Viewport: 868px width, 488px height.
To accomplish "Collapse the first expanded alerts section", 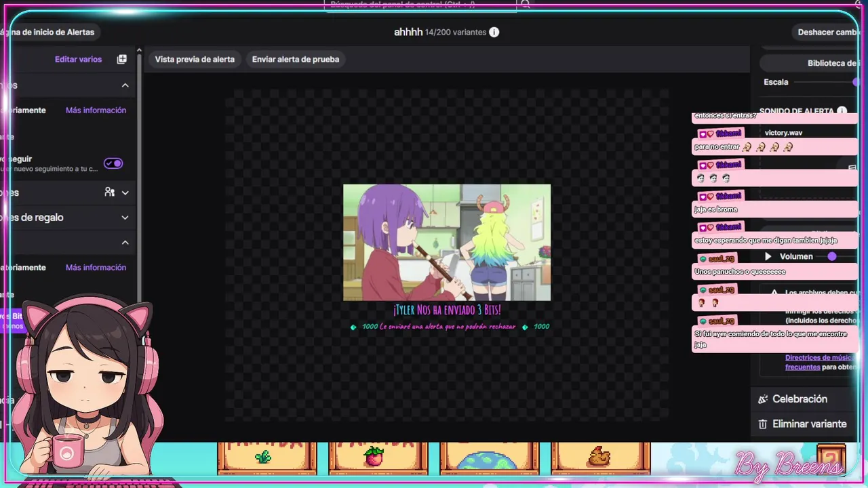I will 125,85.
